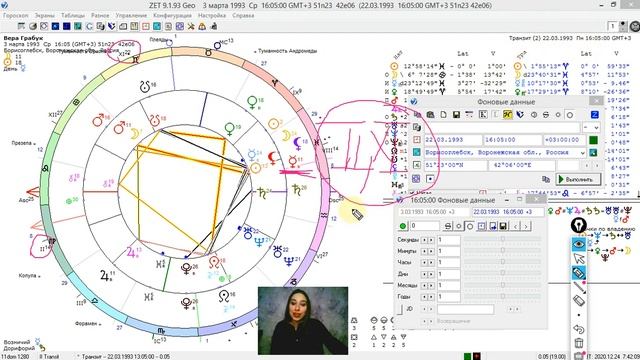Select the eraser tool in annotation toolbar
Image resolution: width=640 pixels, height=360 pixels.
[579, 300]
